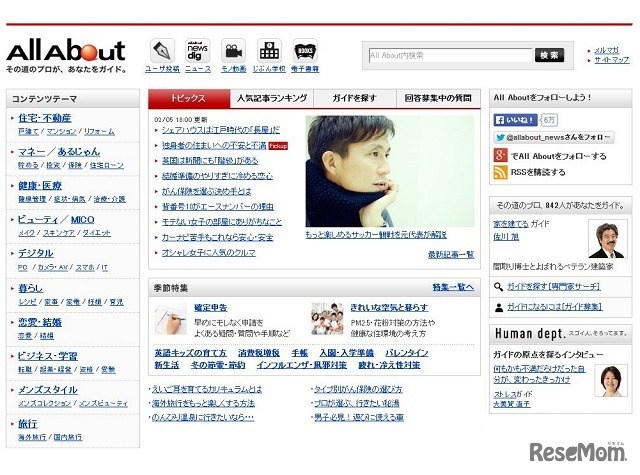This screenshot has height=475, width=640.
Task: Open the メンズビューティ sublink
Action: point(103,404)
